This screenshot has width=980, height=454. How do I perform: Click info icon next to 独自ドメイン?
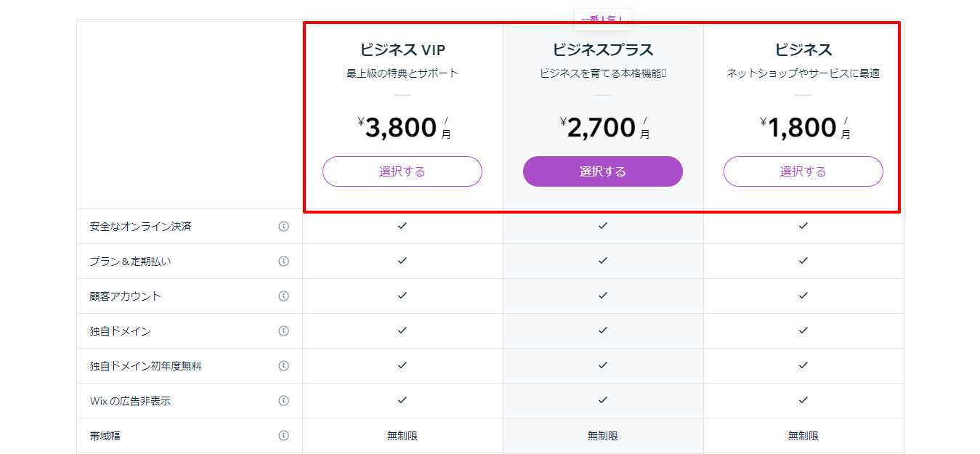tap(283, 331)
